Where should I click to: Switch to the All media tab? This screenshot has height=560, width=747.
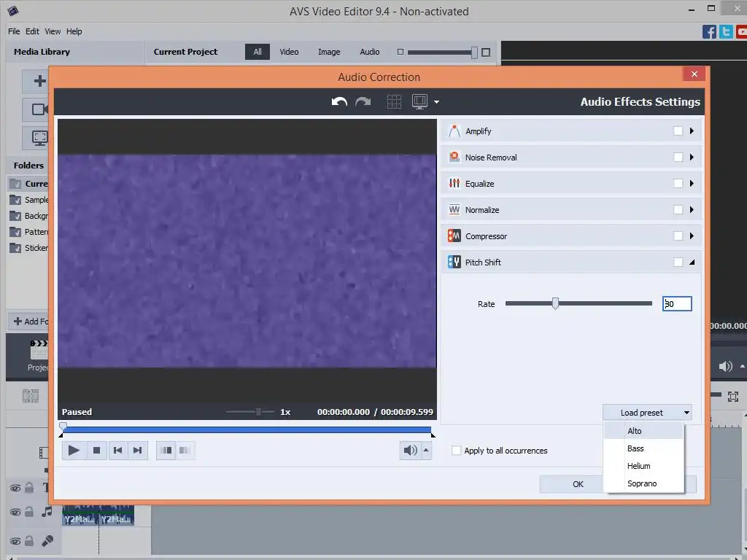pyautogui.click(x=258, y=52)
